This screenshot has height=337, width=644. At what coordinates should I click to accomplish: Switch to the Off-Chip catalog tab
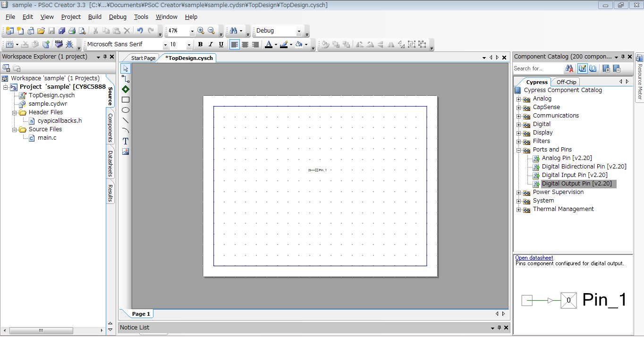[x=566, y=82]
